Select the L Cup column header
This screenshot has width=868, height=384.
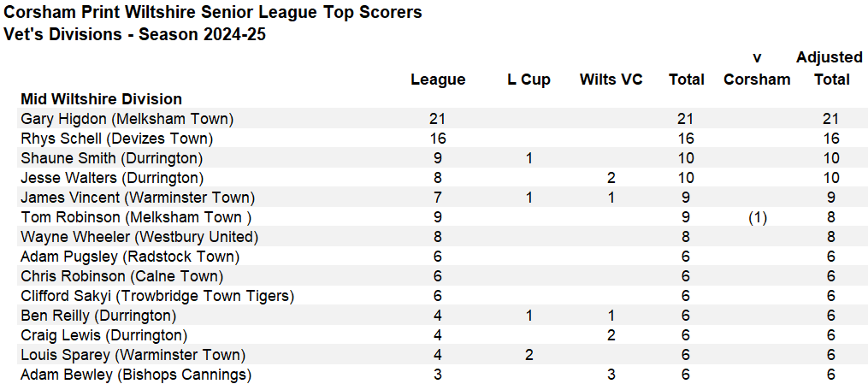point(528,80)
